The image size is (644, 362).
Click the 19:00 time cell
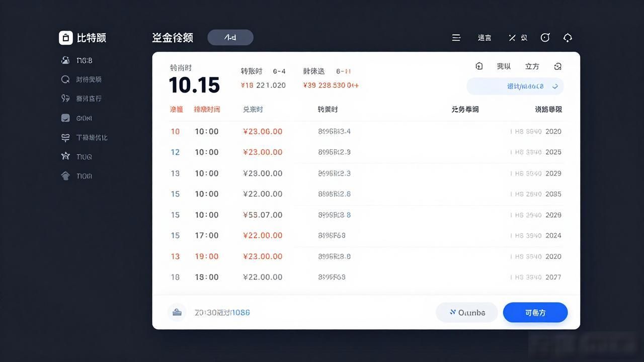tap(207, 256)
